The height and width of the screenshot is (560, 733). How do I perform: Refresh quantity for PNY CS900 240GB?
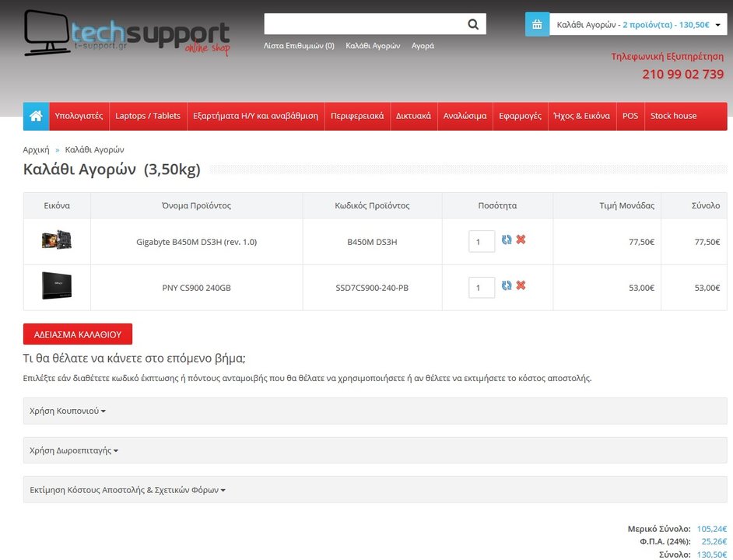pos(507,285)
